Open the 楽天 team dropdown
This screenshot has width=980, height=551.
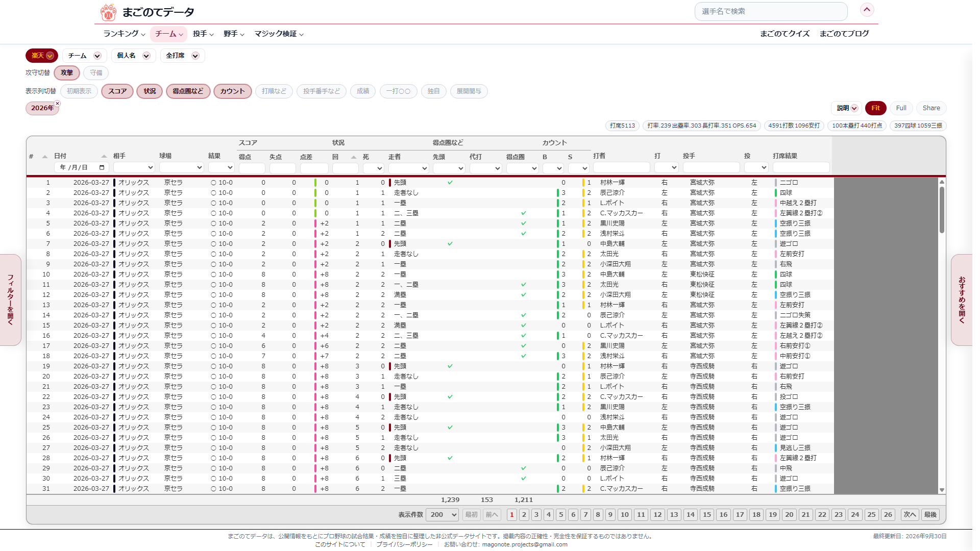point(42,56)
